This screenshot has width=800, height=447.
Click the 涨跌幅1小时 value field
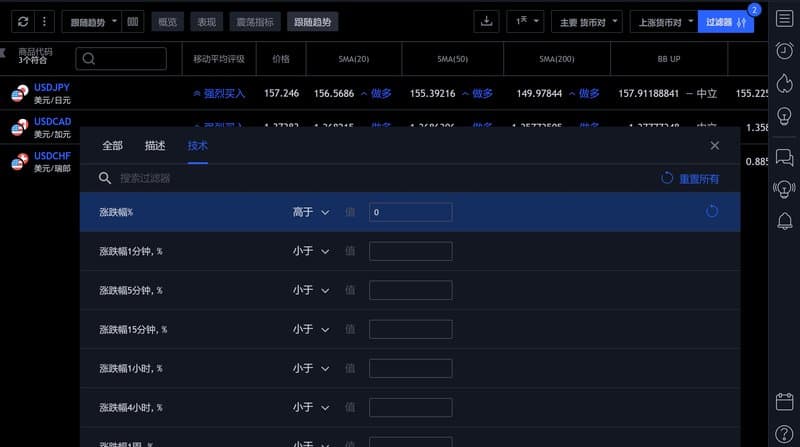(x=411, y=368)
